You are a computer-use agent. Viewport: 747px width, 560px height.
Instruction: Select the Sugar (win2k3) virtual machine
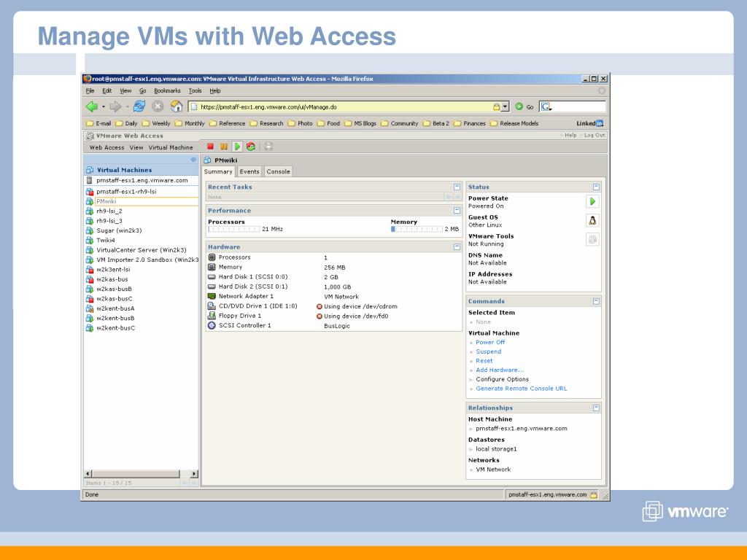point(119,230)
